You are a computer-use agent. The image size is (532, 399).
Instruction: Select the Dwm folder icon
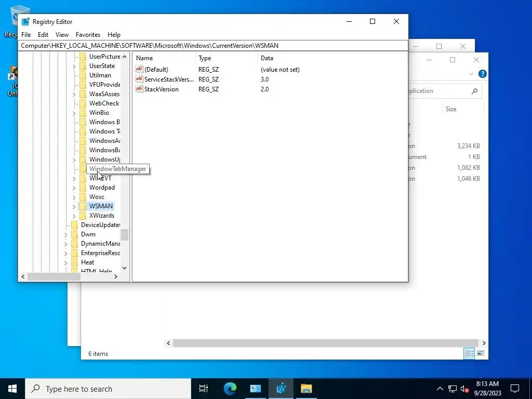[x=75, y=234]
